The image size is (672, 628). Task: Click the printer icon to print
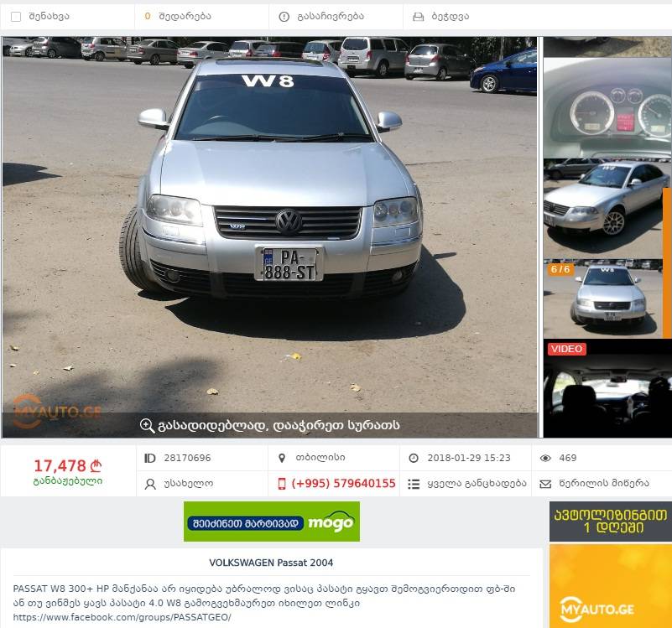point(418,17)
